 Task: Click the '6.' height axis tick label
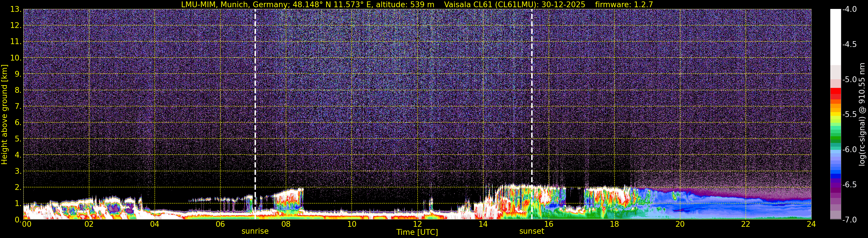coord(18,122)
